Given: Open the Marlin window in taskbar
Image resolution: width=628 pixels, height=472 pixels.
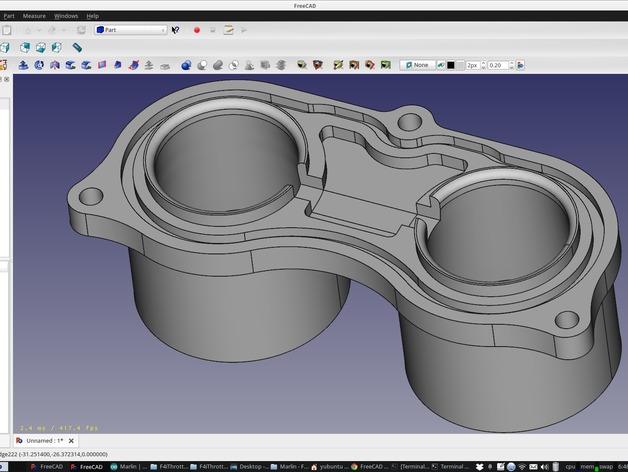Looking at the screenshot, I should click(x=127, y=466).
